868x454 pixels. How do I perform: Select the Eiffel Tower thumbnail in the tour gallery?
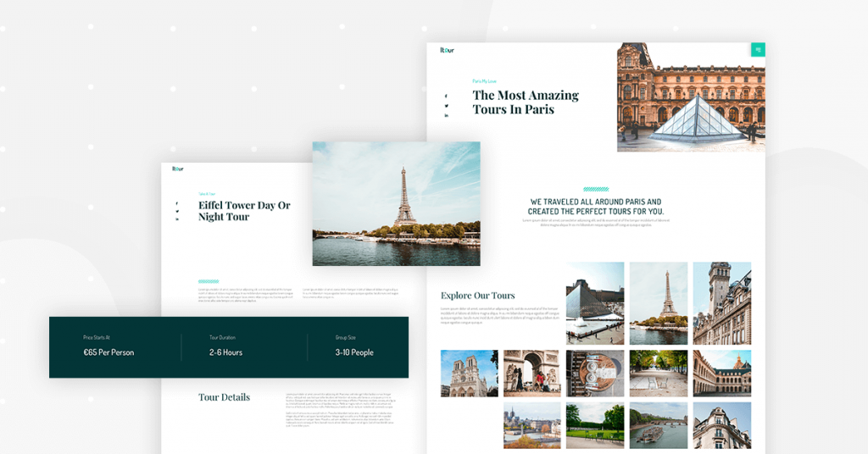coord(659,291)
